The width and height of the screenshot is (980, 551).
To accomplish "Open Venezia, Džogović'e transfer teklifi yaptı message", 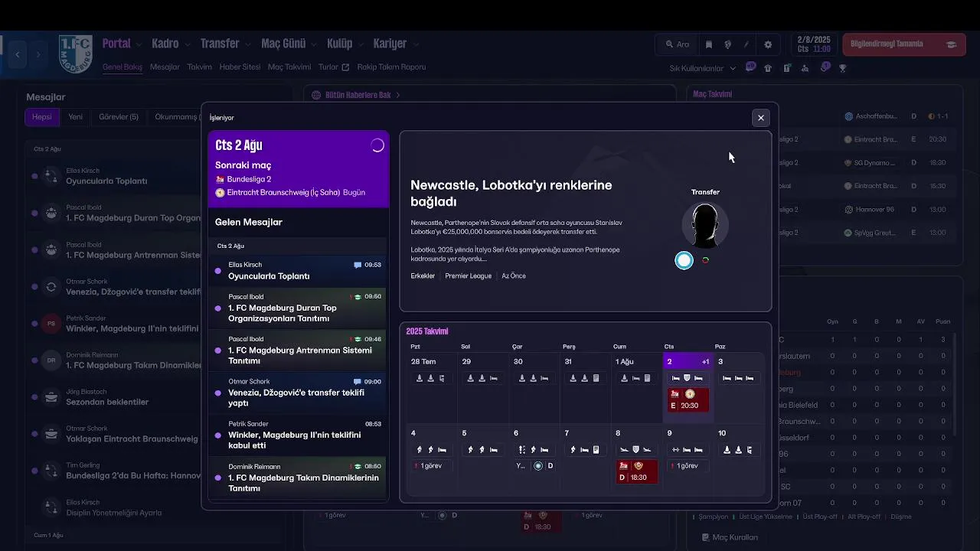I will pyautogui.click(x=299, y=393).
